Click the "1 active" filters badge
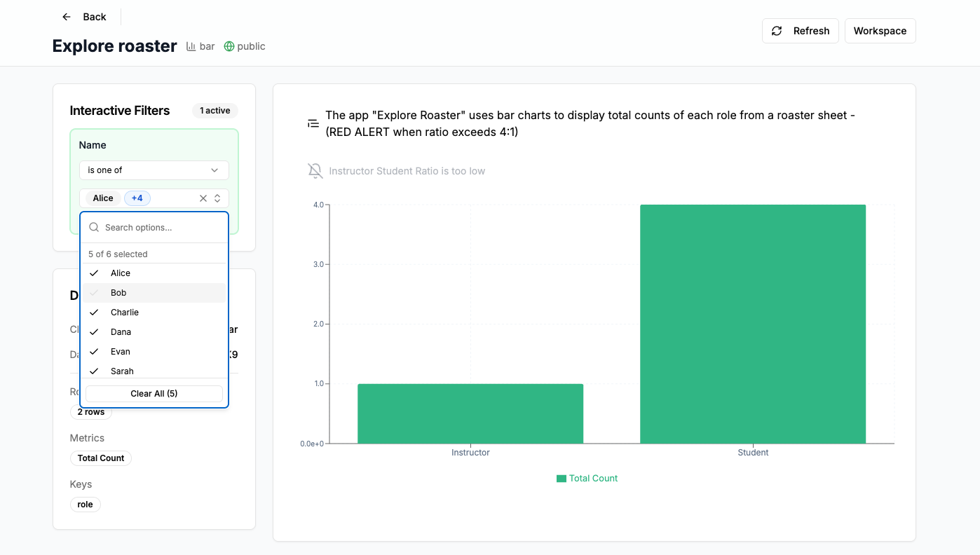Screen dimensions: 980x555 click(x=215, y=111)
